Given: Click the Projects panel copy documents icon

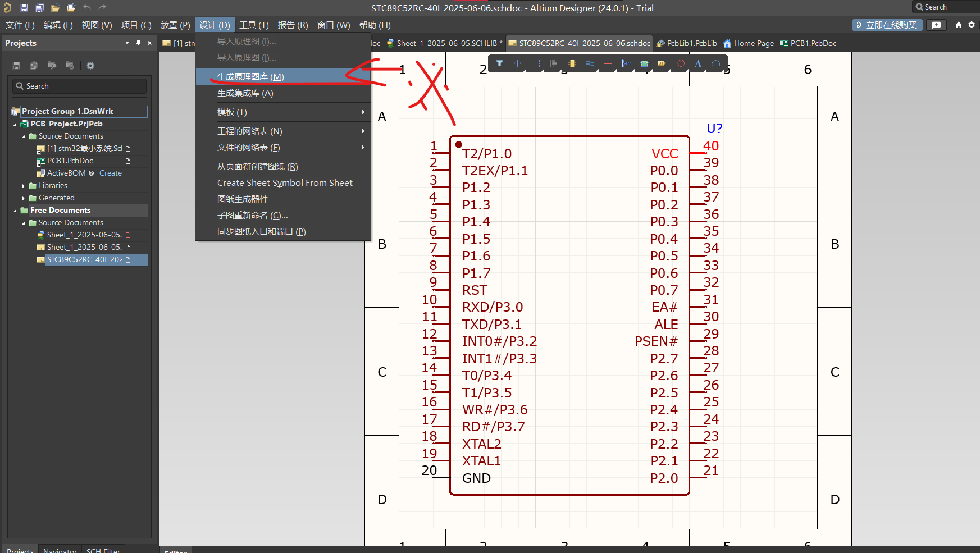Looking at the screenshot, I should tap(34, 66).
